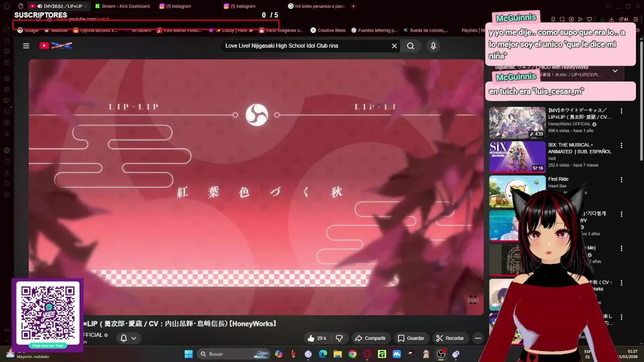Switch to the 'mil soles peruanos' Google tab

317,6
